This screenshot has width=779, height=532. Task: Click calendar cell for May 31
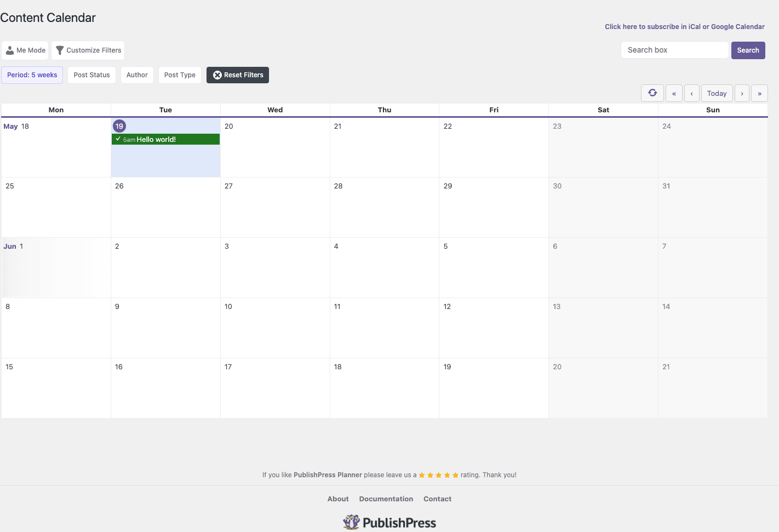713,208
